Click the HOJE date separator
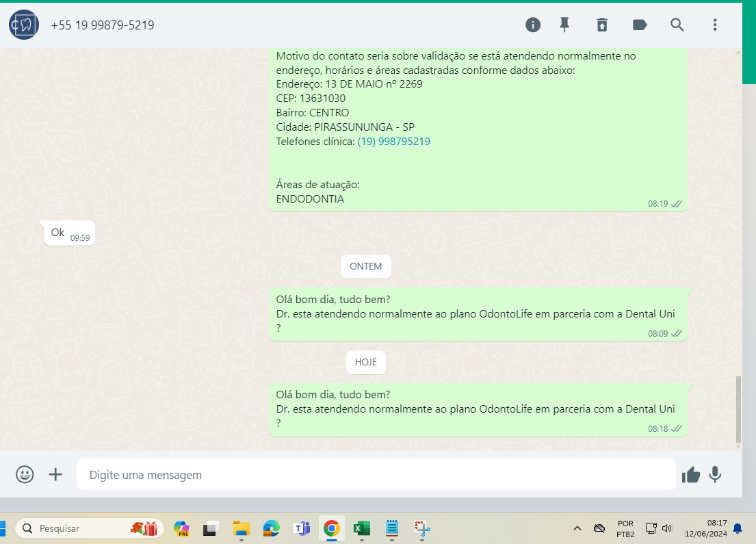The width and height of the screenshot is (756, 544). tap(366, 362)
